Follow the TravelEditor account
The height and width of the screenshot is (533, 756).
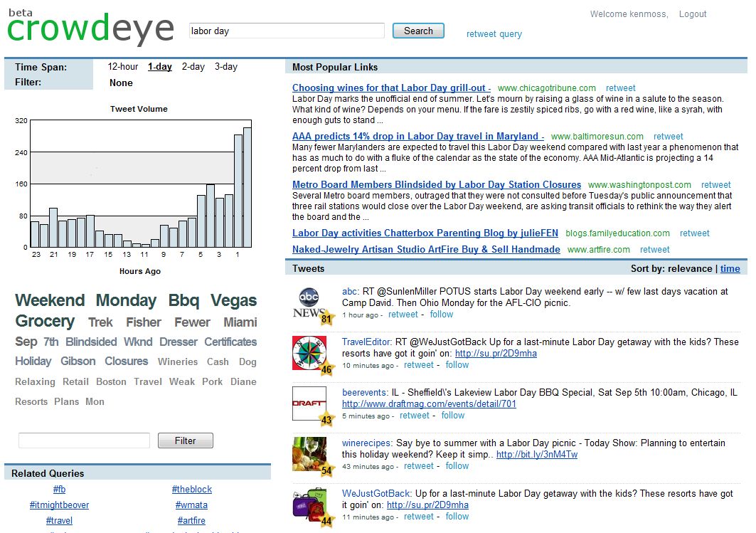point(457,365)
